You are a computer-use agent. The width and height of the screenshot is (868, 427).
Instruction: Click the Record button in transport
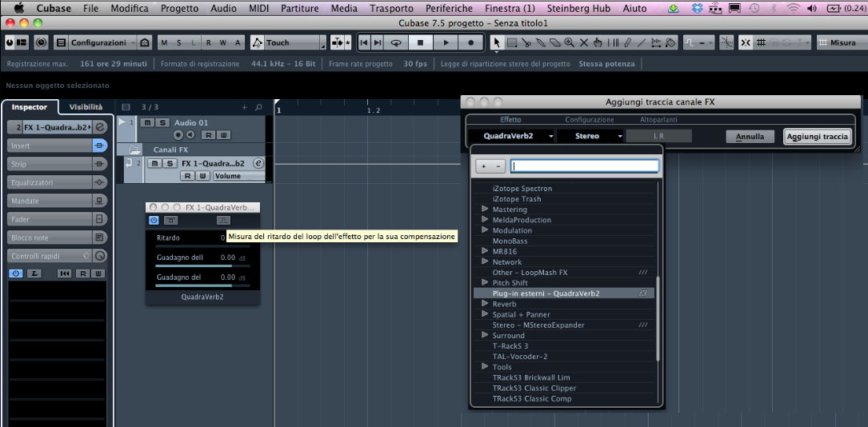tap(470, 42)
